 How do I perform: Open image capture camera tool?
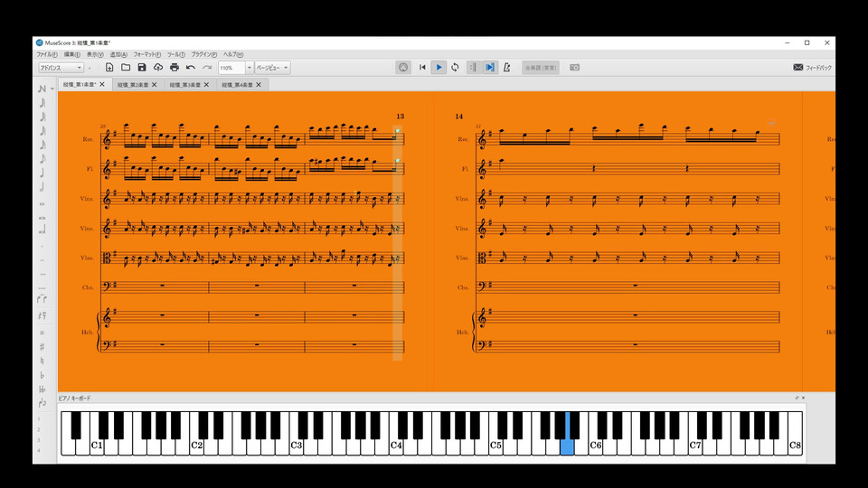point(575,68)
